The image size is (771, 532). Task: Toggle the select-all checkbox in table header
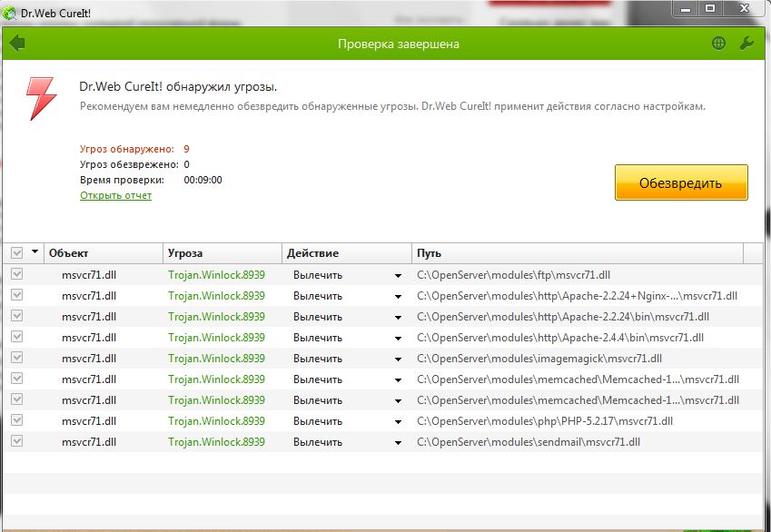click(16, 253)
